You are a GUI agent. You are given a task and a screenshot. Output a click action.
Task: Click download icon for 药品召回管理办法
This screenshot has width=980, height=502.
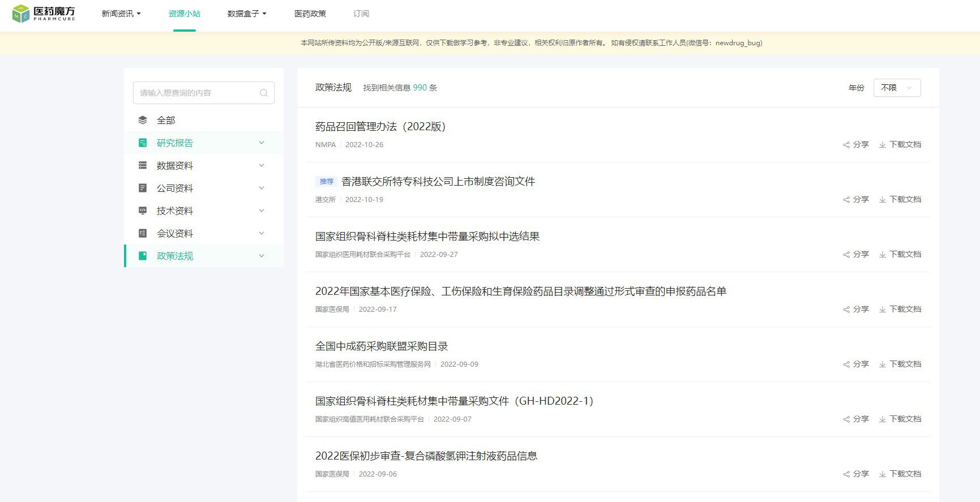(x=883, y=145)
